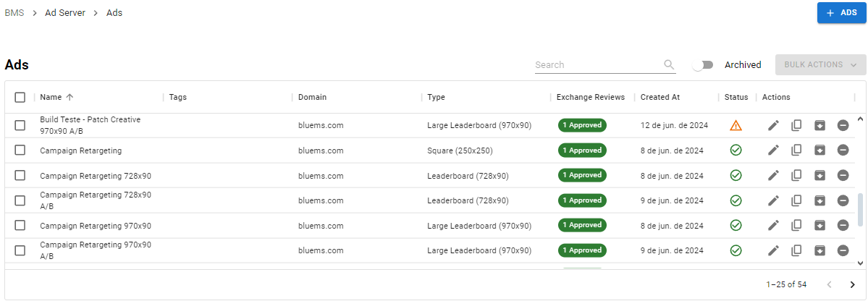
Task: Click into the Search field
Action: coord(597,64)
